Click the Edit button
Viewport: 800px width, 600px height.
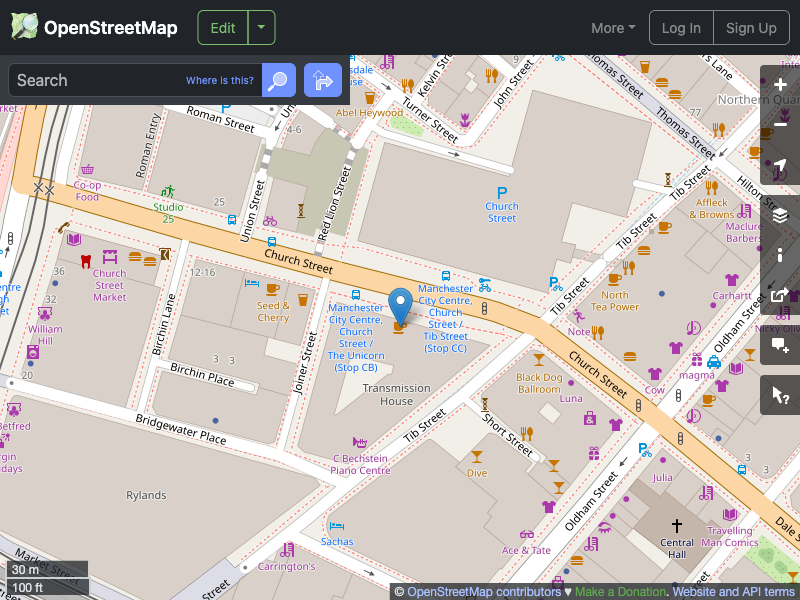222,27
